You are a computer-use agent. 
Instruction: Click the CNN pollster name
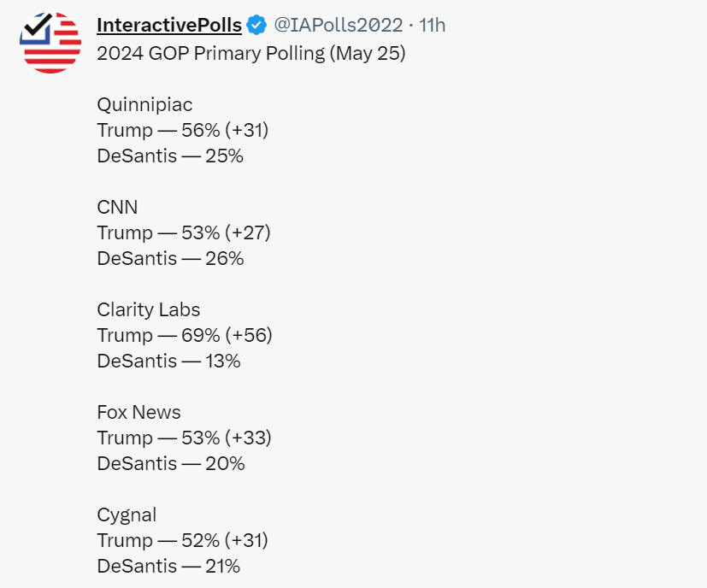tap(117, 208)
